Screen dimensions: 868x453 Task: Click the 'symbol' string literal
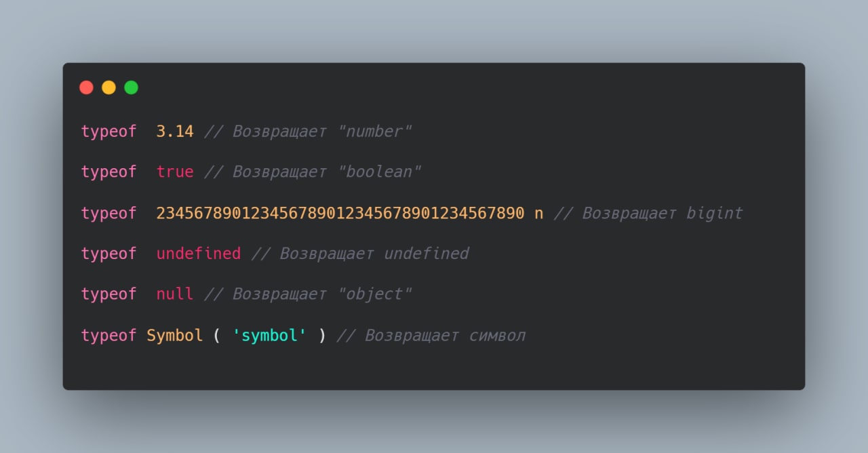tap(269, 335)
